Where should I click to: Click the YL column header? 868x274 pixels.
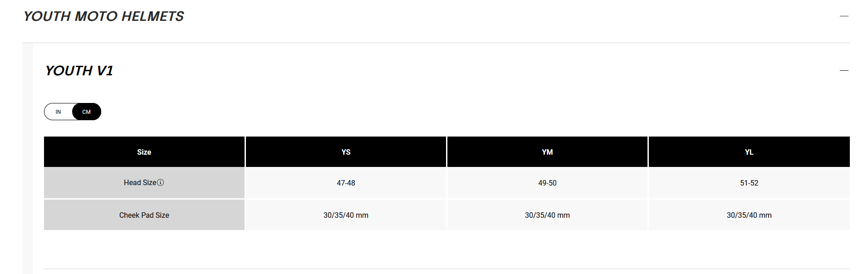click(749, 152)
